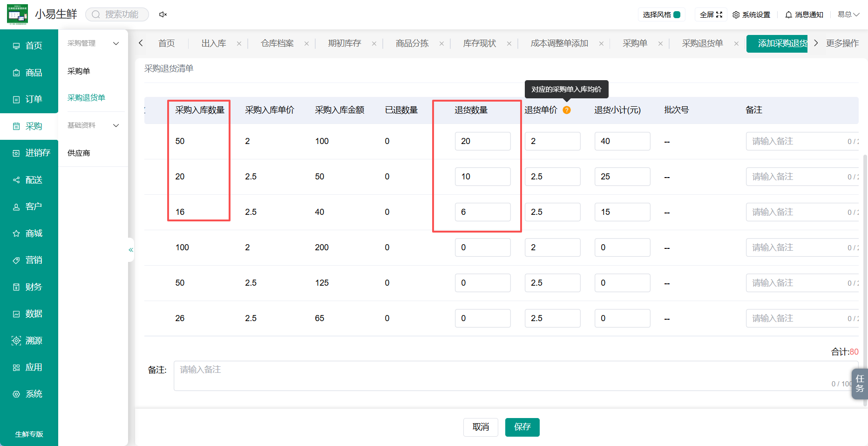The width and height of the screenshot is (868, 446).
Task: Open the 易总 user dropdown
Action: click(848, 14)
